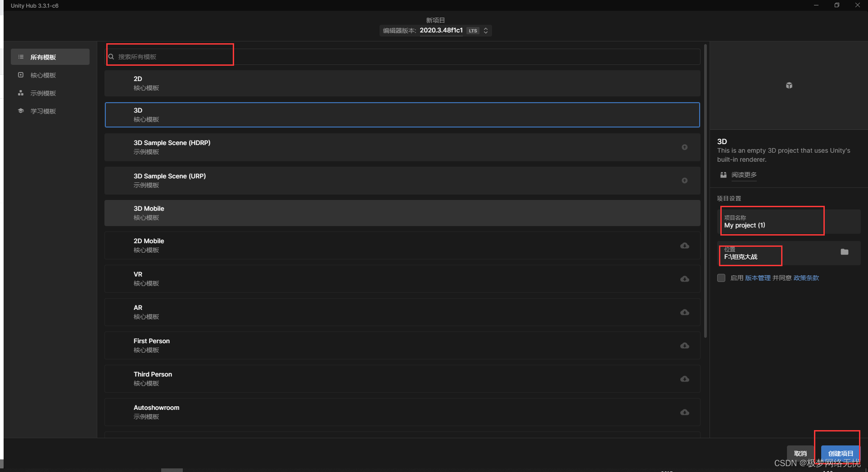Click the 核心模板 square icon

tap(21, 75)
